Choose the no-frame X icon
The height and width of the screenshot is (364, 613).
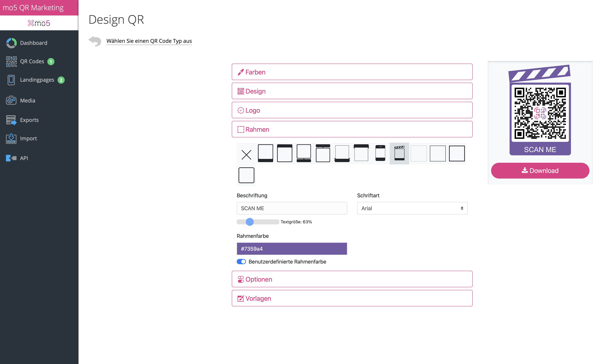pyautogui.click(x=246, y=154)
